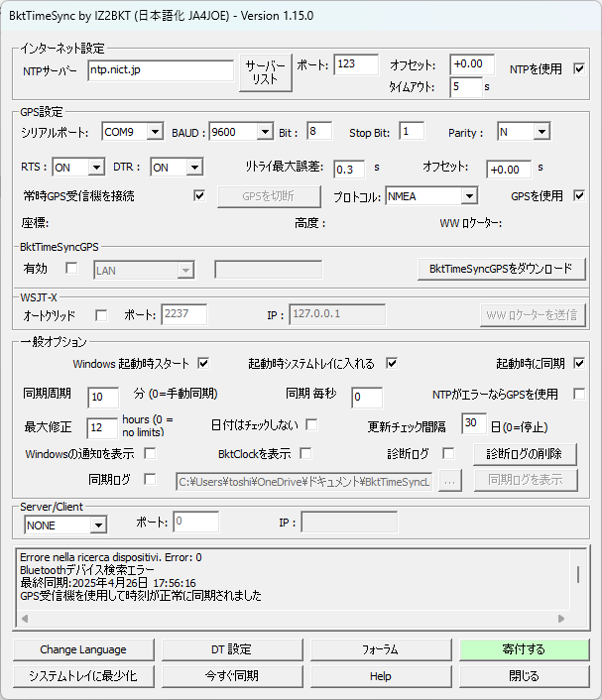This screenshot has width=602, height=700.
Task: Click the 更新チェック間隔 field
Action: click(474, 423)
